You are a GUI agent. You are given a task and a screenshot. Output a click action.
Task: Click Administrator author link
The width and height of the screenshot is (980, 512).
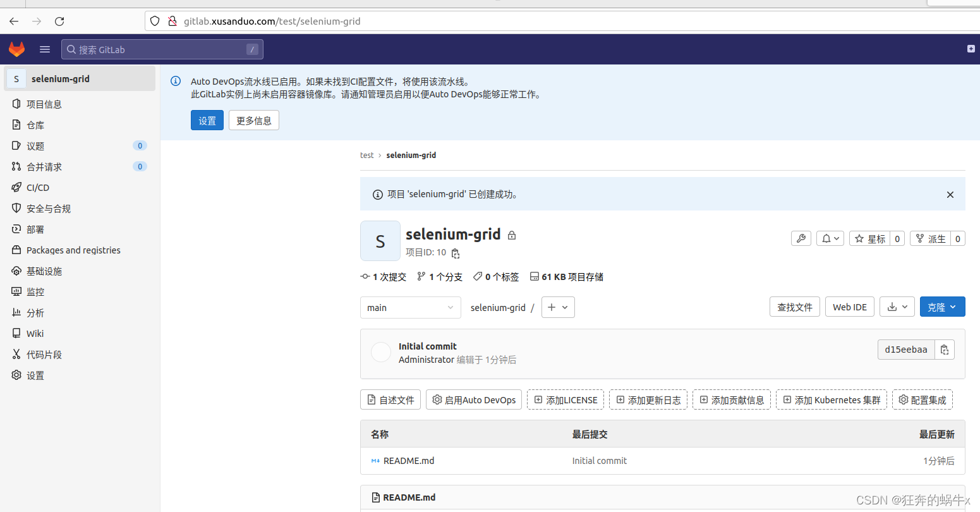tap(426, 360)
